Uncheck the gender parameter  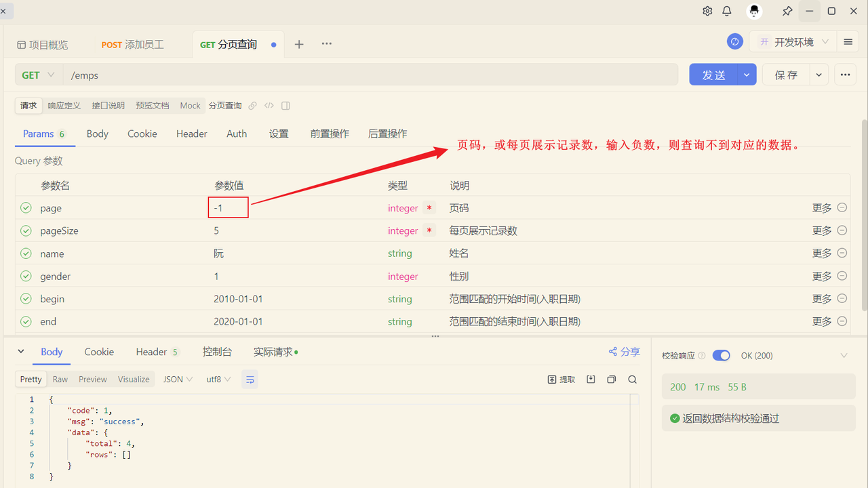coord(26,277)
